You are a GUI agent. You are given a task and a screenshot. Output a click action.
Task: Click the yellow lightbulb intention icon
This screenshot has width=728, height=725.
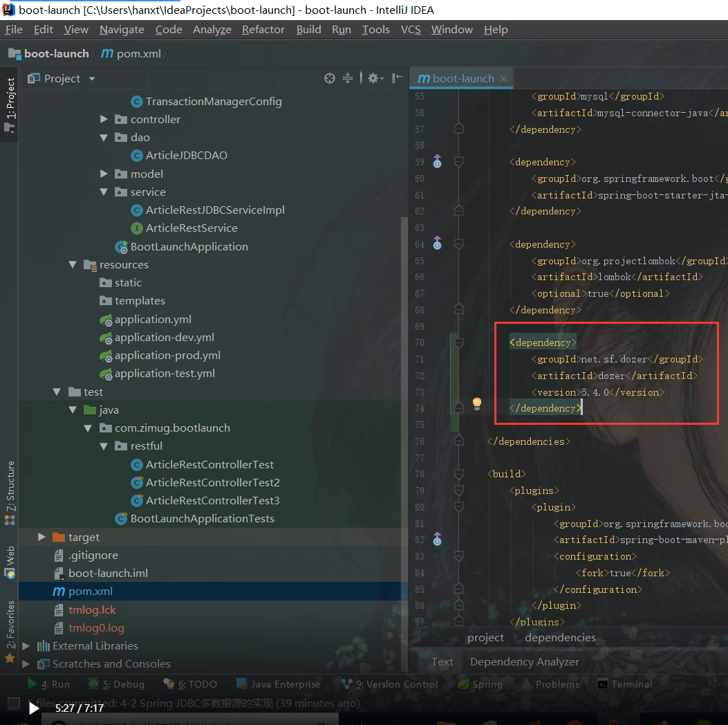(x=477, y=403)
